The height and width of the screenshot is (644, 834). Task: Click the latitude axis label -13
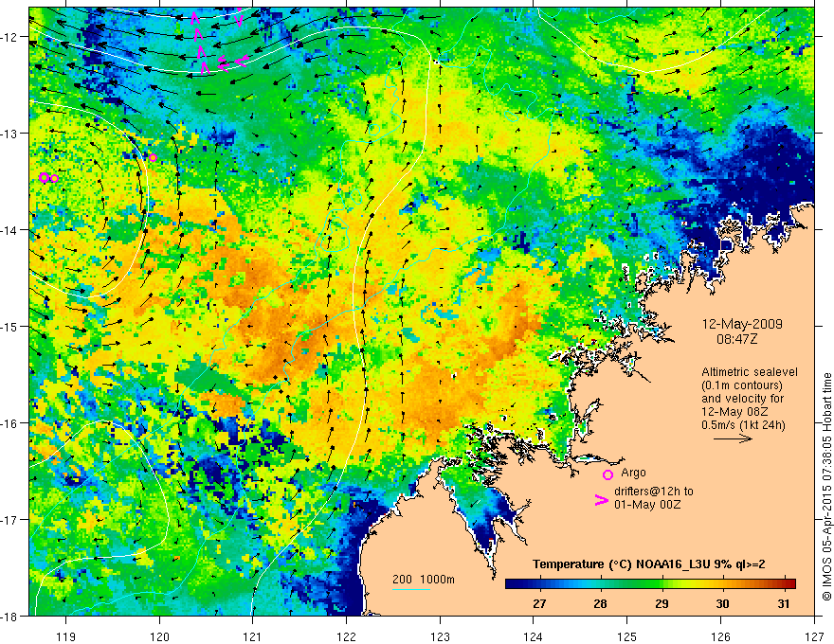tap(10, 134)
